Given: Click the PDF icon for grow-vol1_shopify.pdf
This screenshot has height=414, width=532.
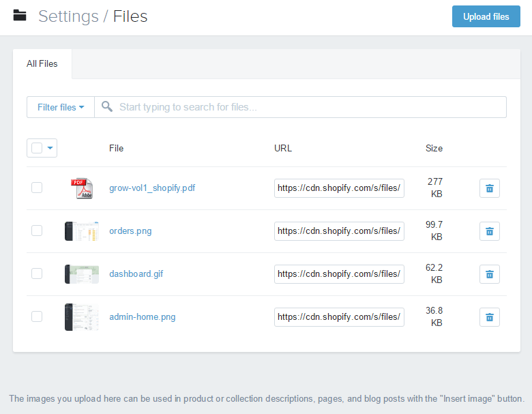Looking at the screenshot, I should (81, 188).
